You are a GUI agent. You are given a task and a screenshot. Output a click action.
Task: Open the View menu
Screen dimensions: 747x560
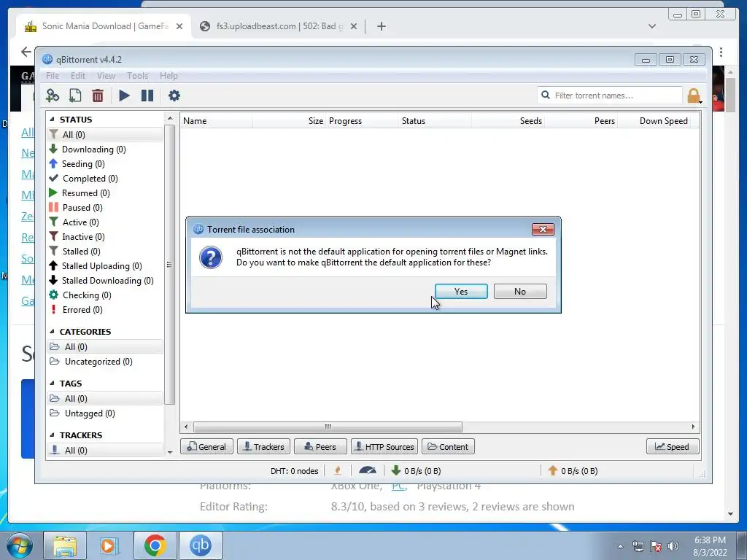pos(106,76)
